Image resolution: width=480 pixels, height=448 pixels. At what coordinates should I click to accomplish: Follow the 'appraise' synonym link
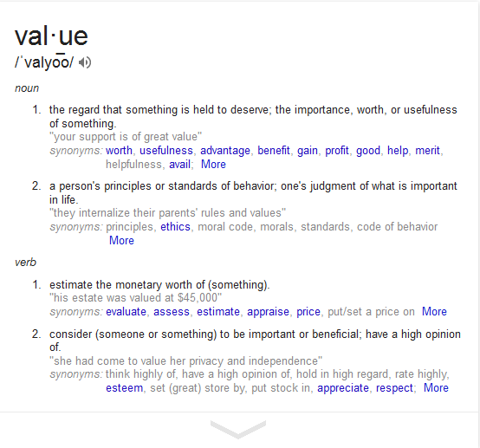pos(269,312)
